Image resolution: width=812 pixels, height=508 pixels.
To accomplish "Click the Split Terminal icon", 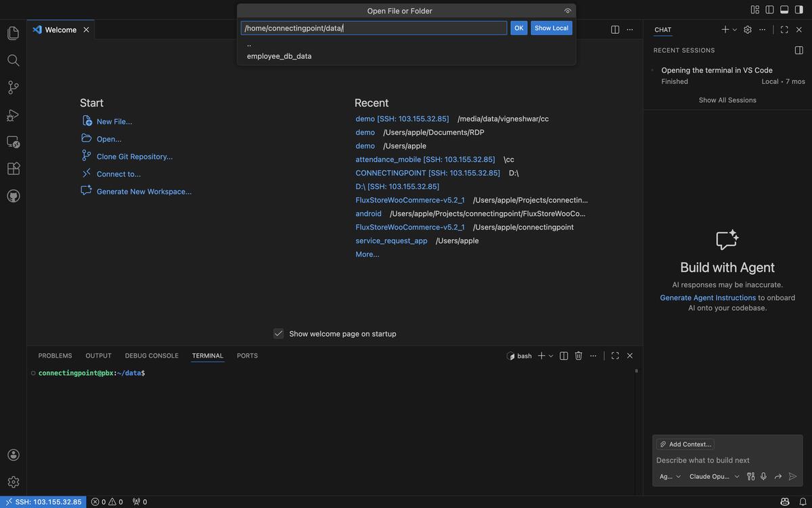I will 564,356.
